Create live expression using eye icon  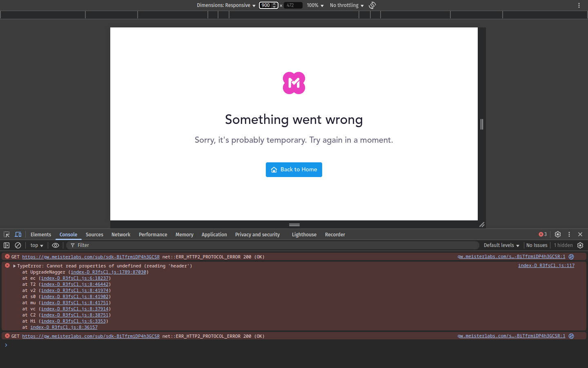(x=56, y=245)
